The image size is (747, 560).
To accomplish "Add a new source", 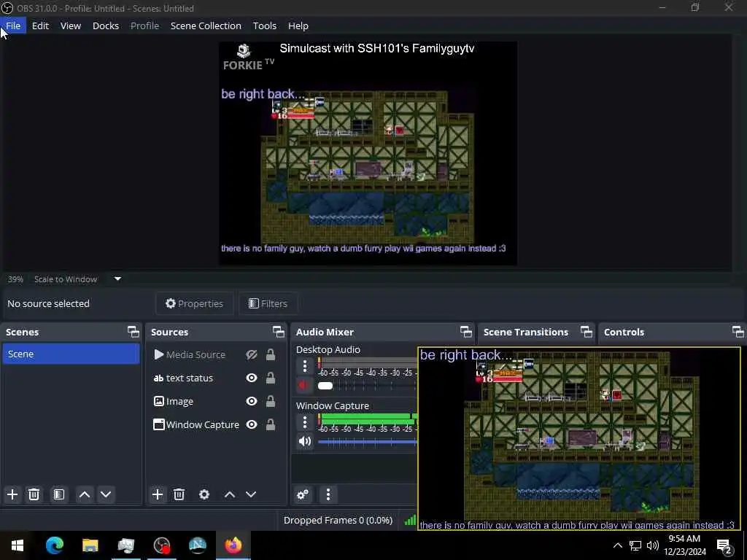I will point(158,494).
